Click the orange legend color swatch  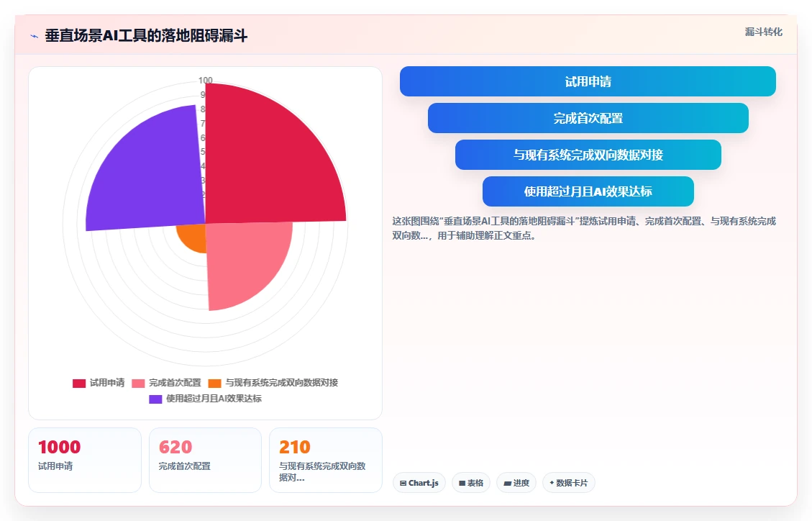click(x=215, y=384)
